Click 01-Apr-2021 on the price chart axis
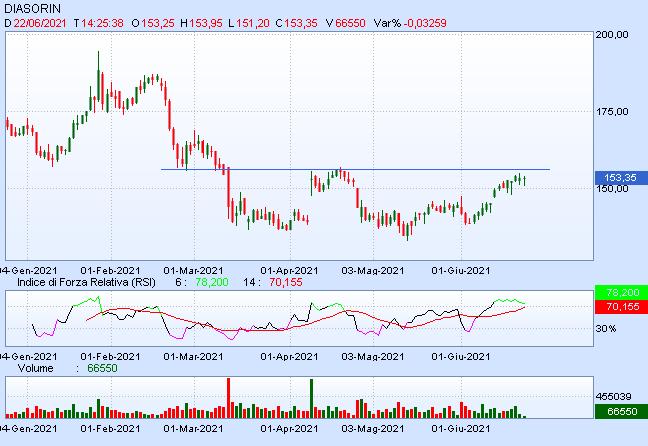The height and width of the screenshot is (446, 648). pyautogui.click(x=289, y=271)
